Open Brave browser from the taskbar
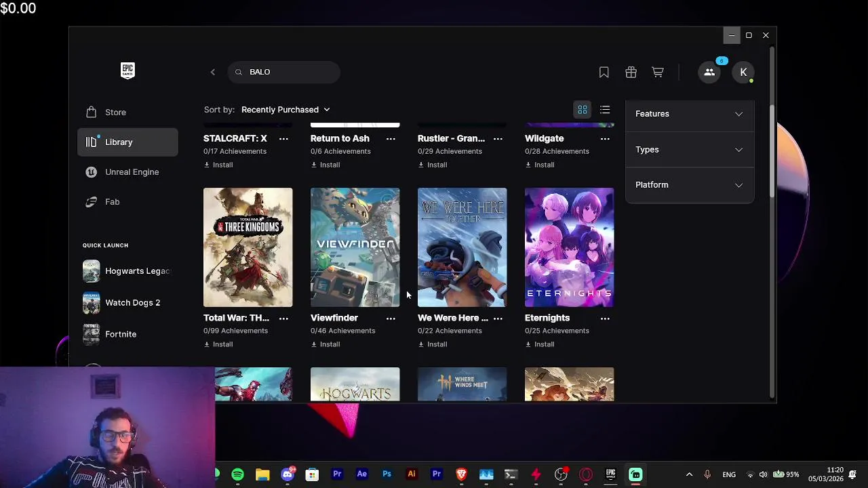Screen dimensions: 868x488 click(461, 474)
